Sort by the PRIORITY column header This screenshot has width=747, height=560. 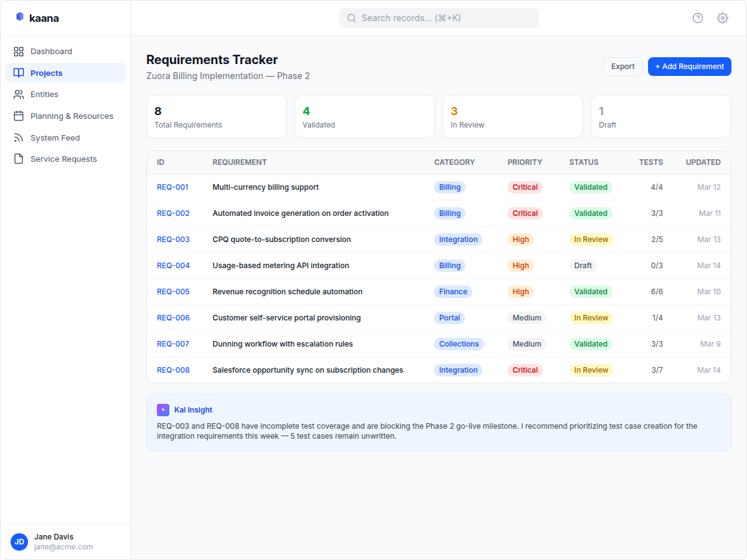pos(525,162)
